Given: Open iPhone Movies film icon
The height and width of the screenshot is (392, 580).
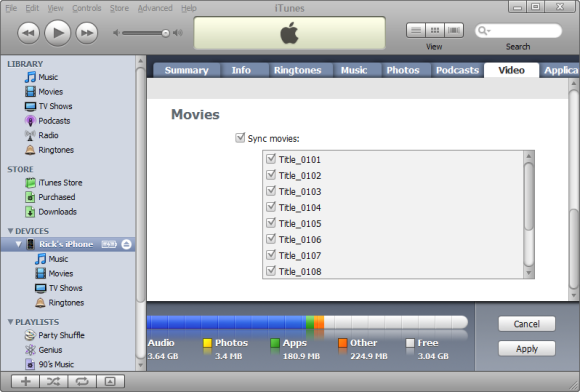Looking at the screenshot, I should [x=40, y=274].
